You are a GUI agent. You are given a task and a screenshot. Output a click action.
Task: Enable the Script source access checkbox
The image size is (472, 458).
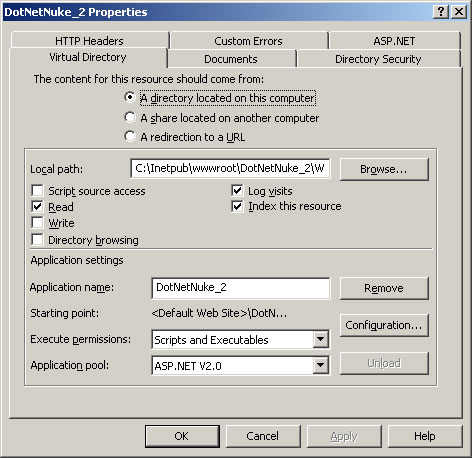[37, 191]
